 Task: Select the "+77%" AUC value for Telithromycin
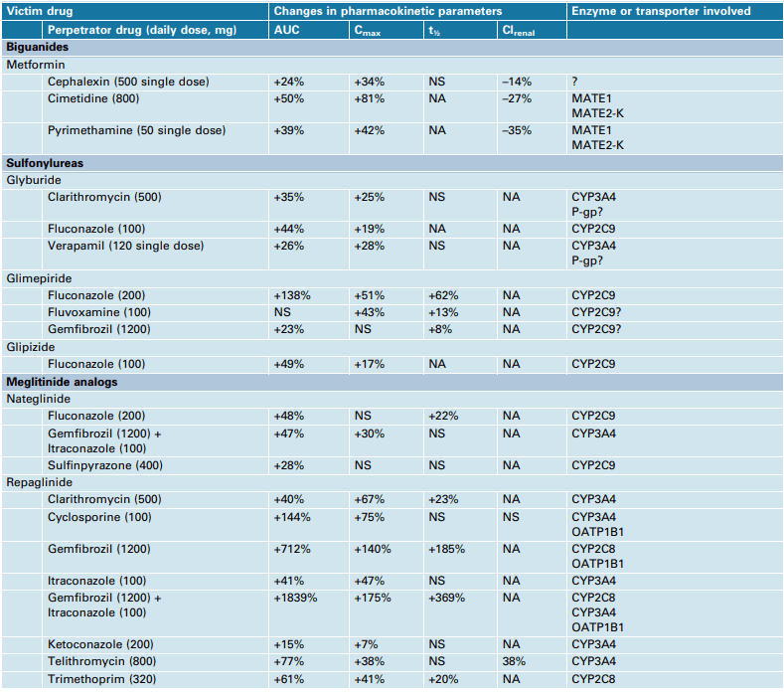click(288, 661)
